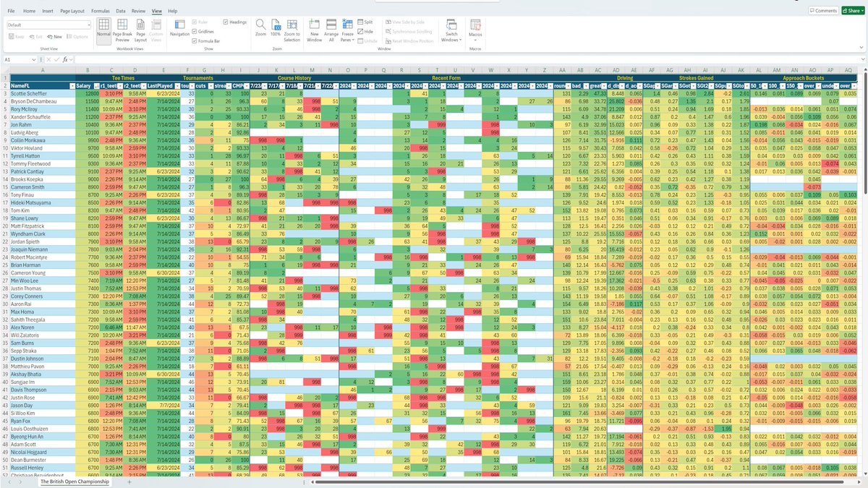The image size is (868, 488).
Task: Switch to the Formulas ribbon tab
Action: [101, 12]
